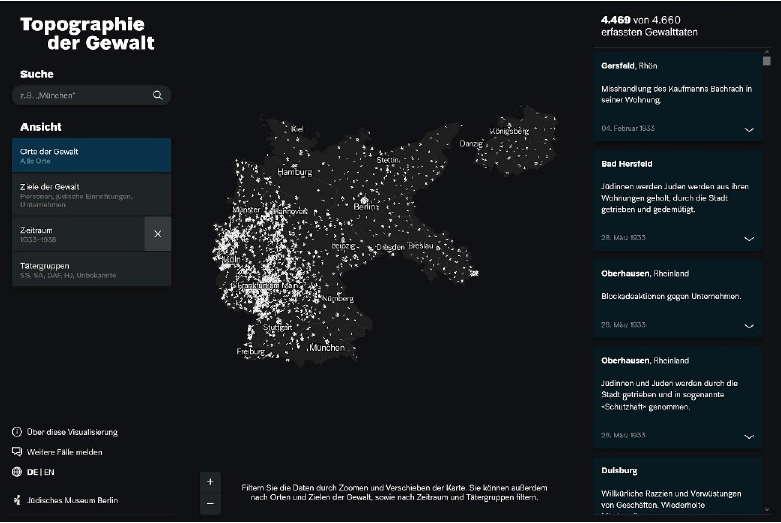
Task: Switch language to EN
Action: [x=49, y=472]
